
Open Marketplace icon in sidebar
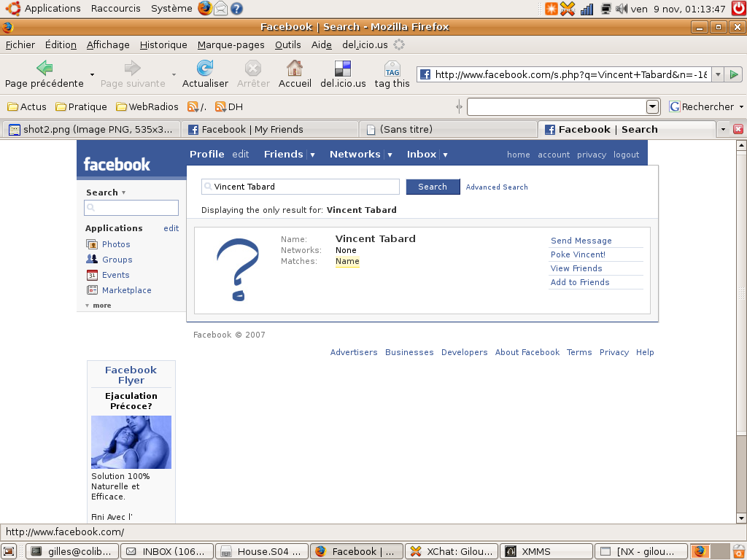(92, 290)
